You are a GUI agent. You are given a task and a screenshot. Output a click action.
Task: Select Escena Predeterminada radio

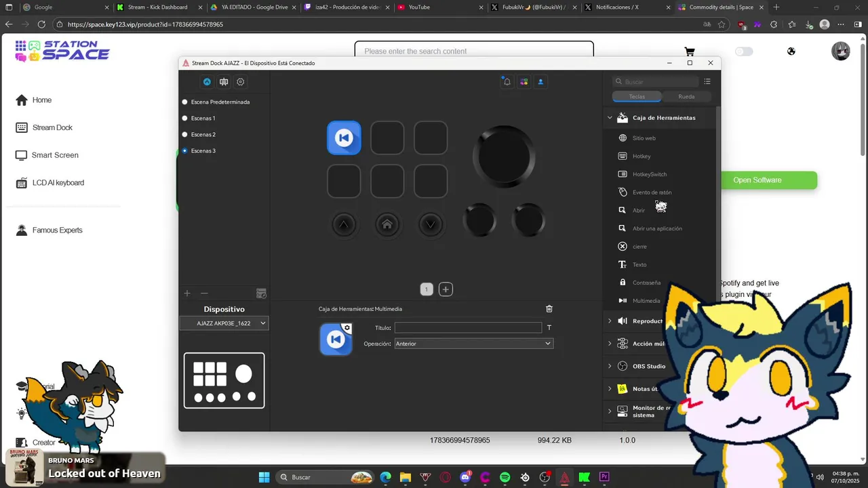point(184,102)
